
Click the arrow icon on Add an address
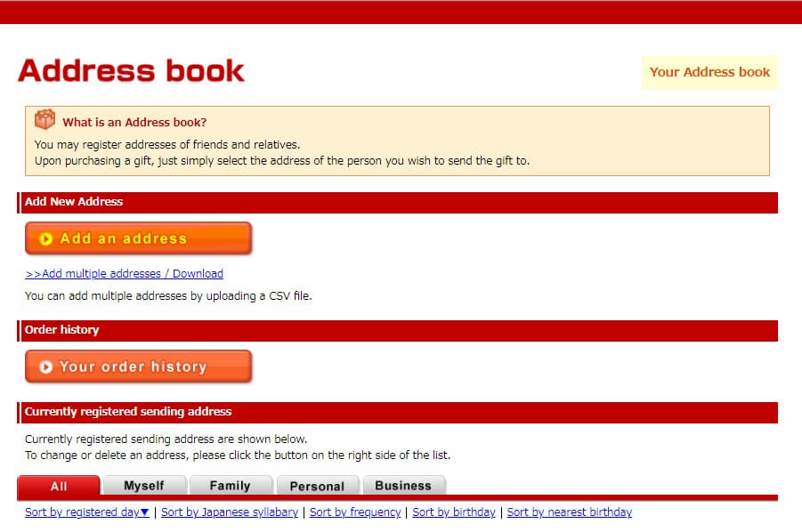(46, 239)
